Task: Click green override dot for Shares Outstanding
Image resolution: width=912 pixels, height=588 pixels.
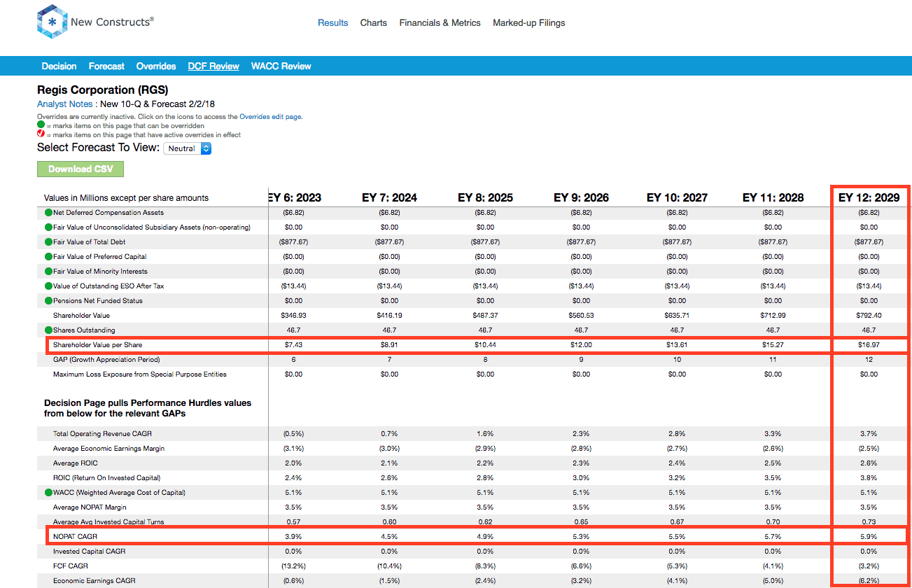Action: click(48, 330)
